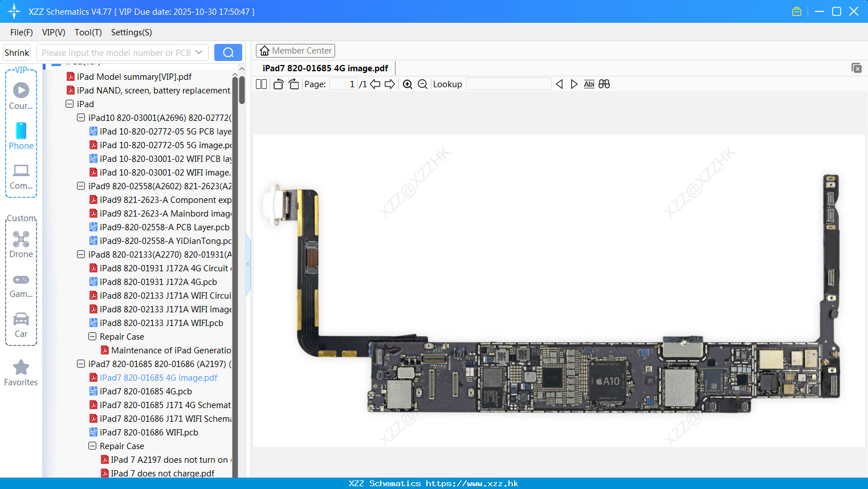Open iPad7 820-01685 J171 4G Schematic
Viewport: 868px width, 489px height.
(160, 405)
